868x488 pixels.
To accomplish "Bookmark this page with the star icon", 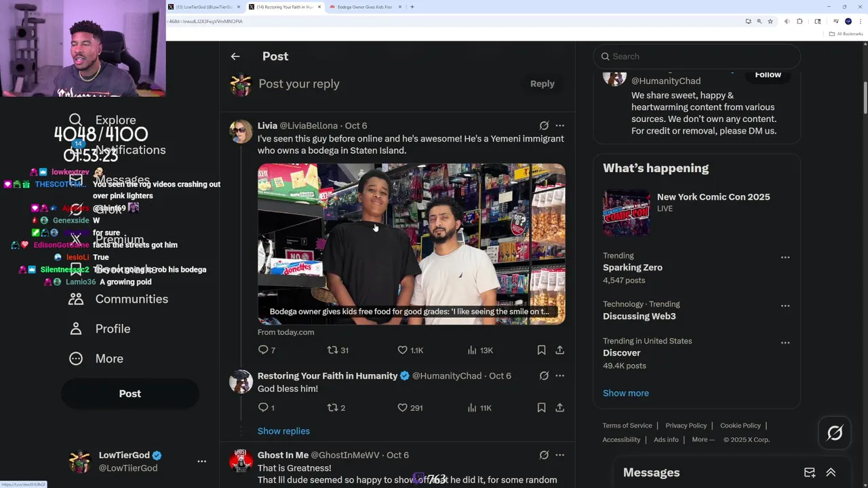I will point(770,21).
